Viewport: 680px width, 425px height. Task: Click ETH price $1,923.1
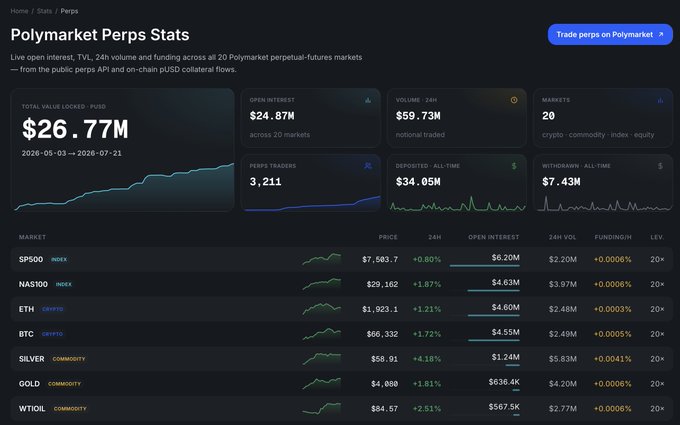380,309
